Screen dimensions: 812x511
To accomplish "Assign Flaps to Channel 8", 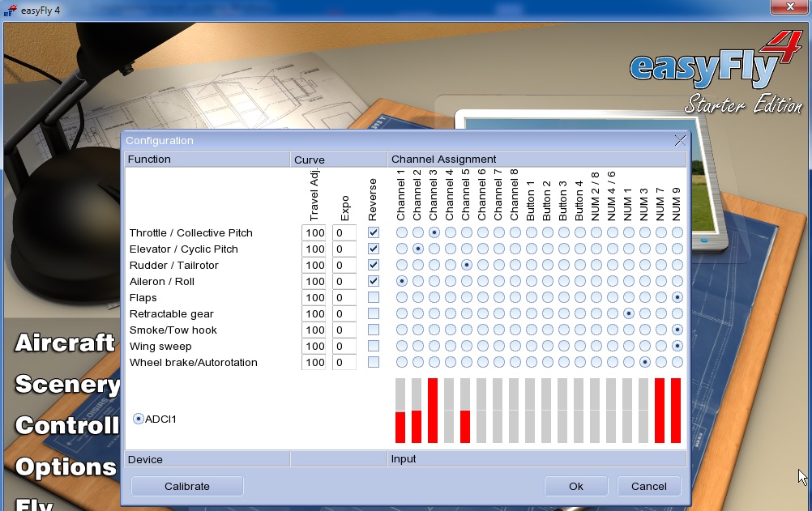I will 515,297.
